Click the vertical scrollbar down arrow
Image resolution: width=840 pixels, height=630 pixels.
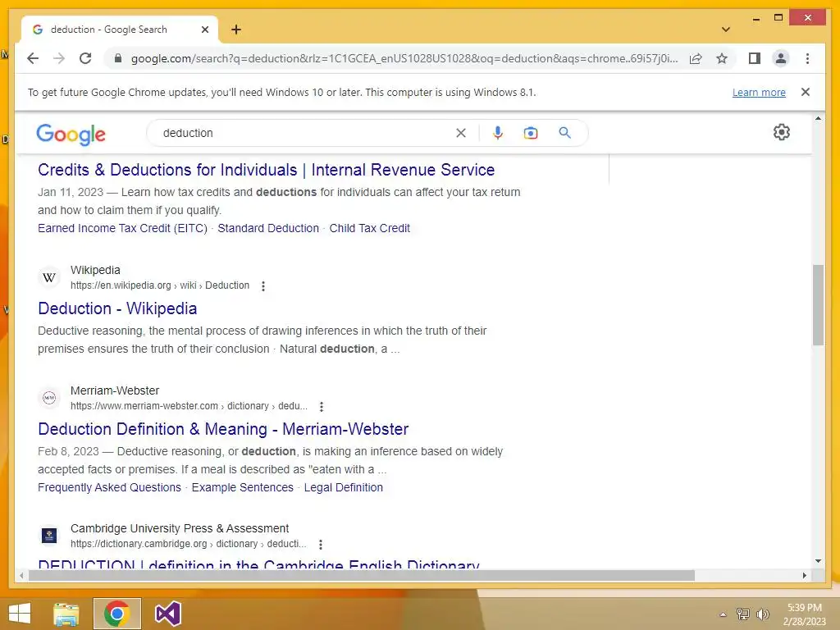click(818, 561)
